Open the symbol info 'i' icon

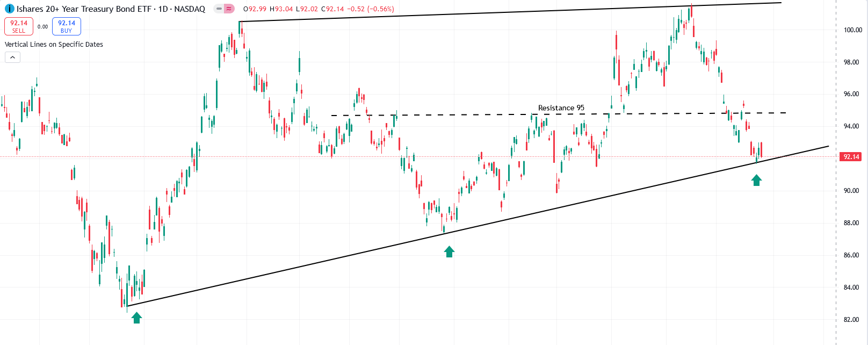tap(9, 9)
